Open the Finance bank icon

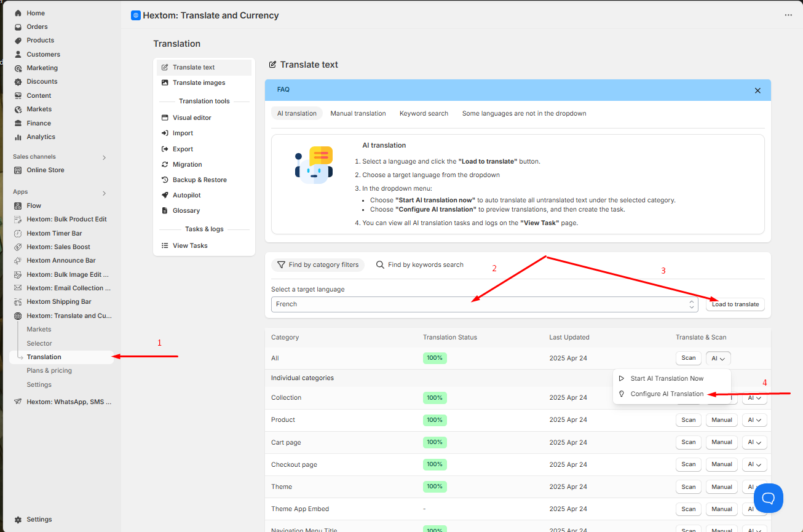point(18,123)
